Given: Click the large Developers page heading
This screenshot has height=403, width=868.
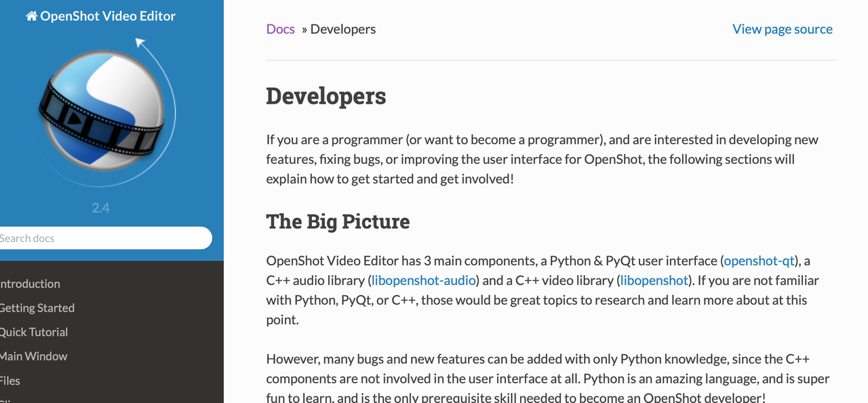Looking at the screenshot, I should click(x=326, y=96).
